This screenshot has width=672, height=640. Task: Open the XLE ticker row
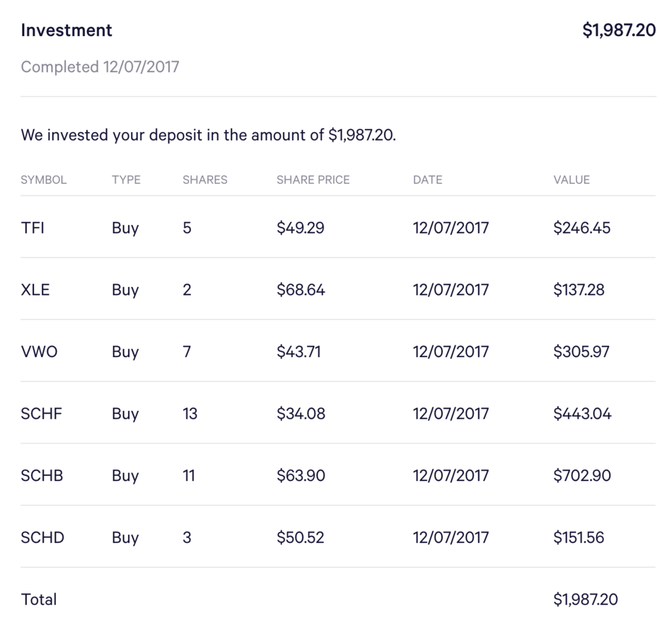(x=35, y=289)
